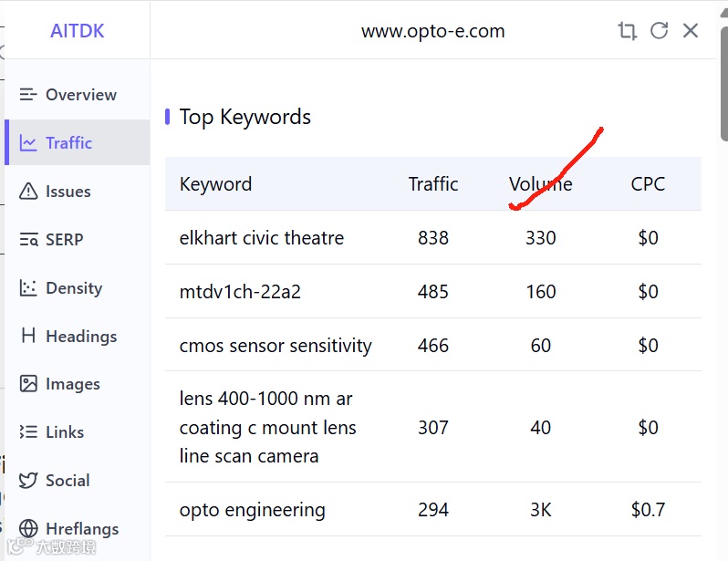Click the Links list icon
The width and height of the screenshot is (728, 561).
pyautogui.click(x=28, y=431)
